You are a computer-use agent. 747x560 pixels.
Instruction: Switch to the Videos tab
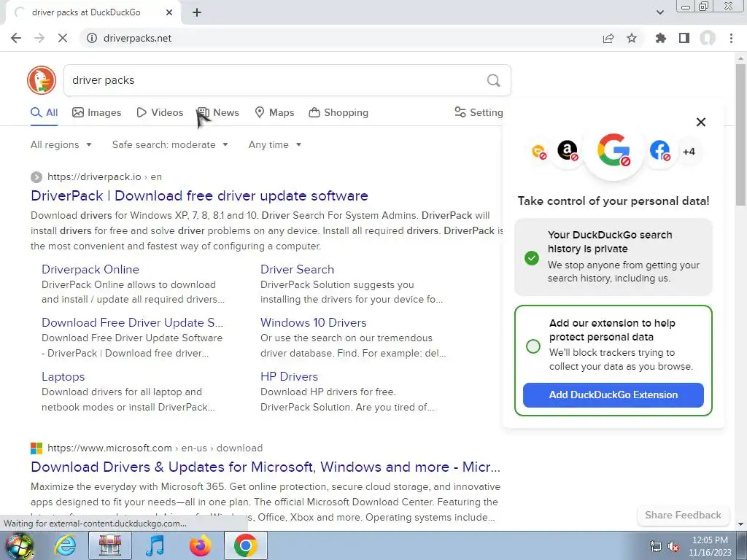(x=160, y=112)
